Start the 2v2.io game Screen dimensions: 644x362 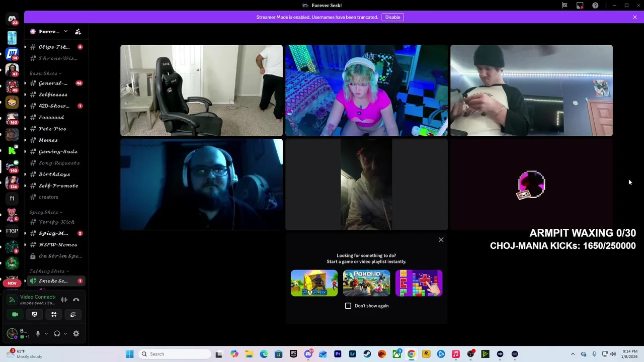click(x=314, y=283)
